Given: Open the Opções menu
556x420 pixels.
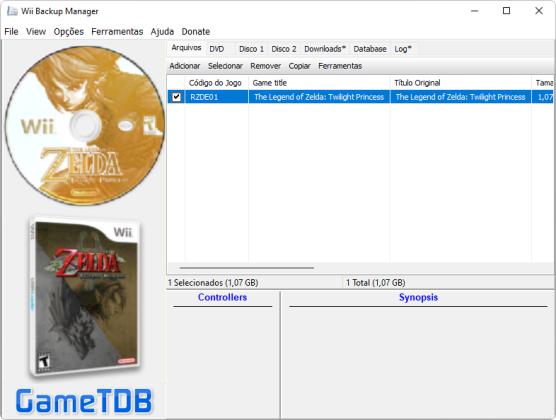Looking at the screenshot, I should tap(69, 32).
